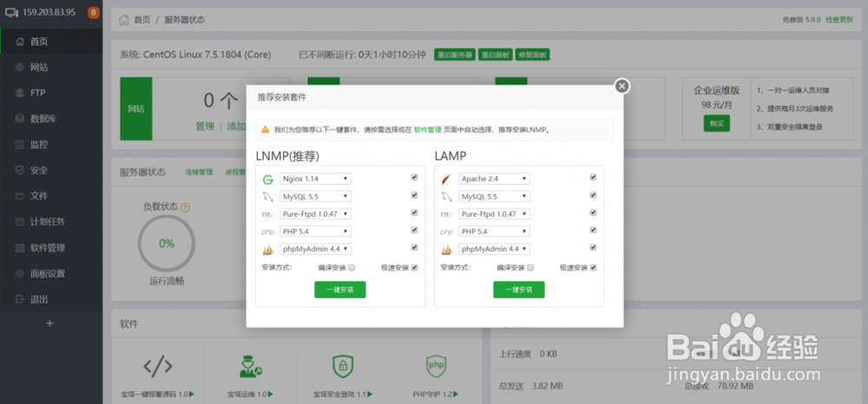Screen dimensions: 868x404
Task: Open 监控 monitoring sidebar item
Action: 51,145
